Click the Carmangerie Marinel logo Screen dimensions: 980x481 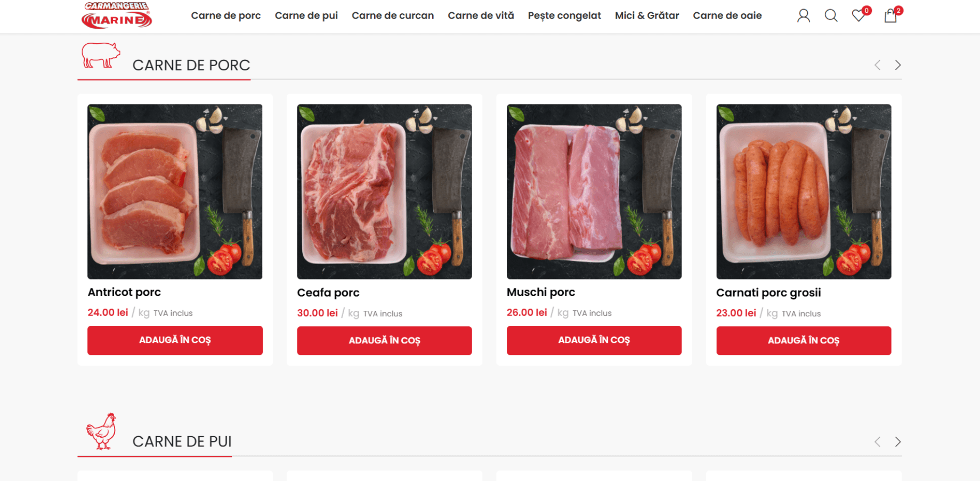tap(117, 15)
